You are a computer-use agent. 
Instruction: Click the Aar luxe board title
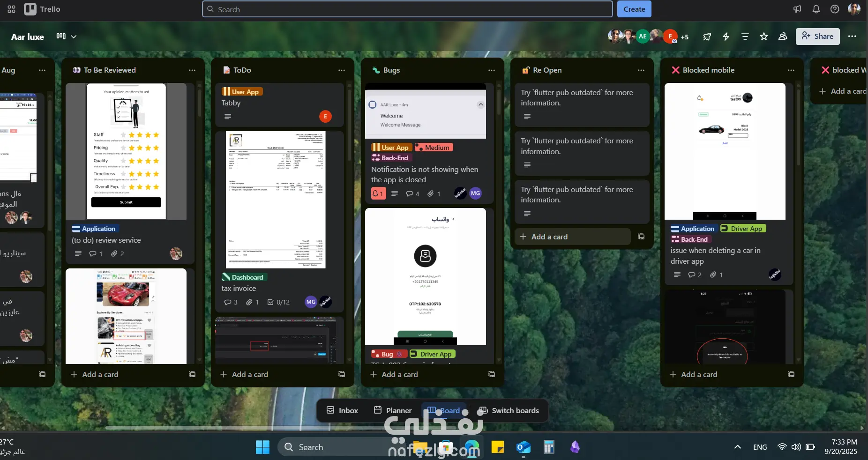[28, 37]
